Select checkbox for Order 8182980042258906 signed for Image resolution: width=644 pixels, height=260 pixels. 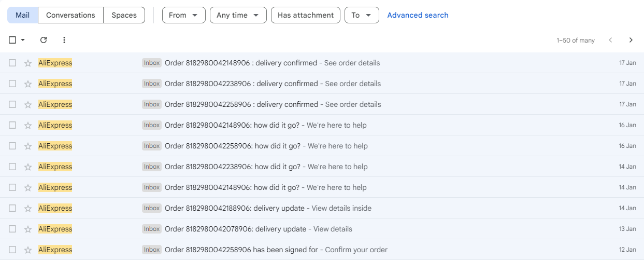(x=12, y=250)
